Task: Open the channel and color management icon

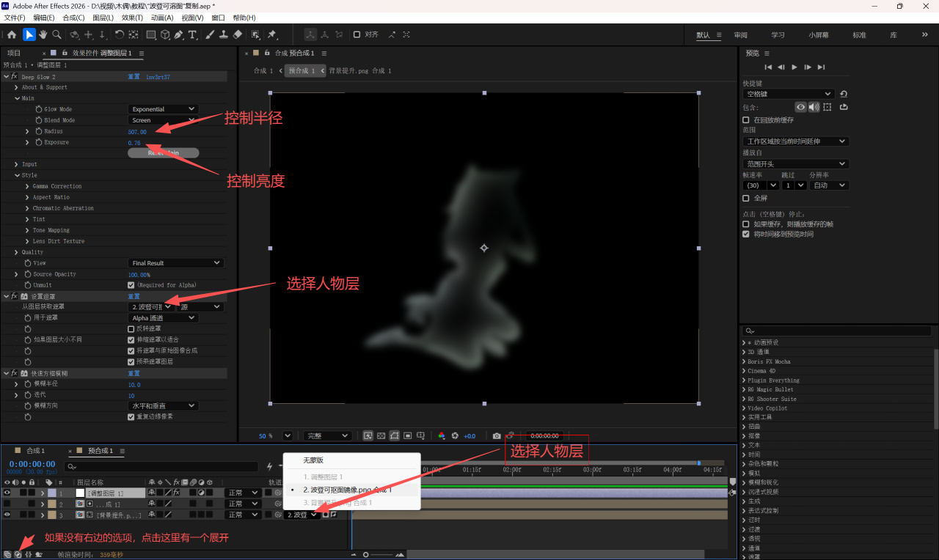Action: click(x=441, y=435)
